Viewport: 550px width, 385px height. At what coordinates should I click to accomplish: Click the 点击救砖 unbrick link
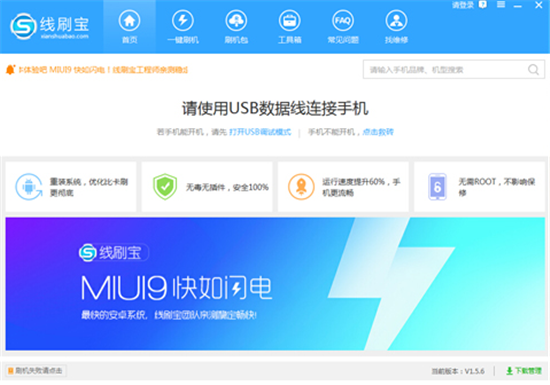pyautogui.click(x=378, y=132)
